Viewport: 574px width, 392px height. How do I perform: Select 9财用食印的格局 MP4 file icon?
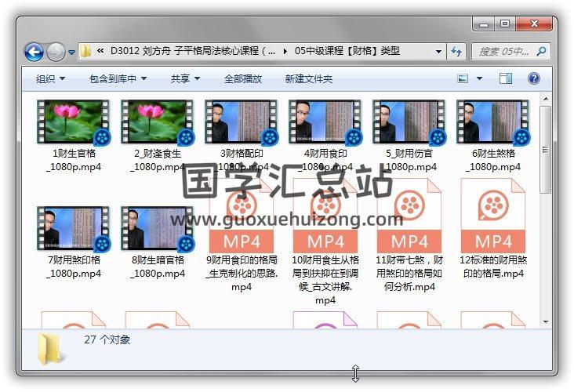click(x=242, y=216)
